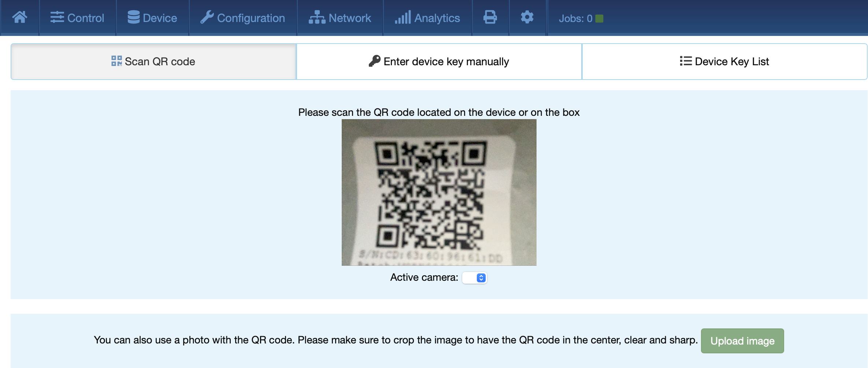Go to the Home icon
Screen dimensions: 868x368
pyautogui.click(x=20, y=17)
